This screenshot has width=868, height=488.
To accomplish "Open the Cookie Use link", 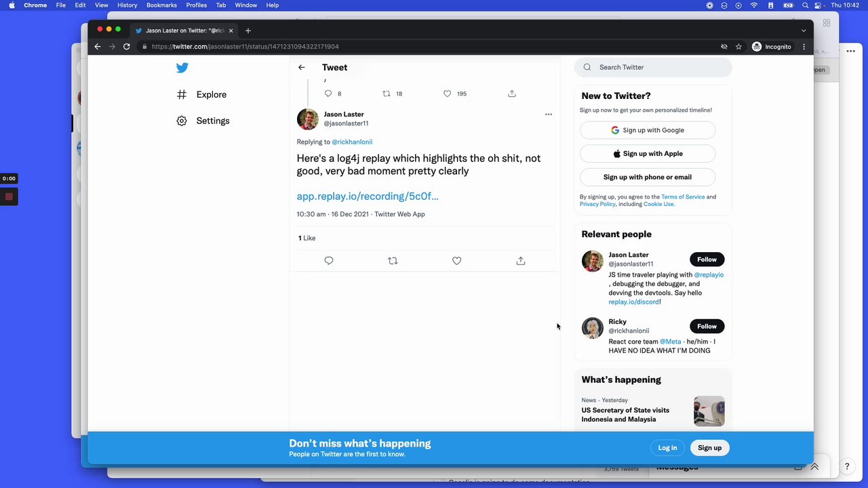I will (x=658, y=204).
